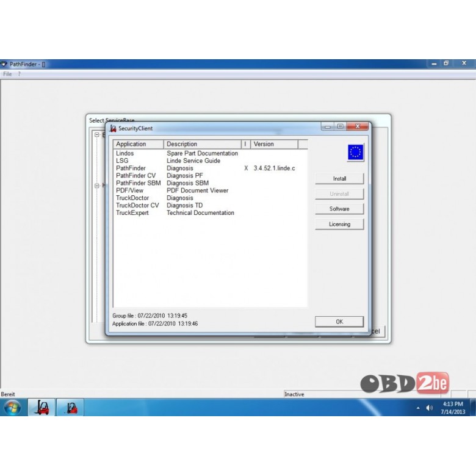
Task: Click the X installed mark for PathFinder
Action: tap(246, 168)
